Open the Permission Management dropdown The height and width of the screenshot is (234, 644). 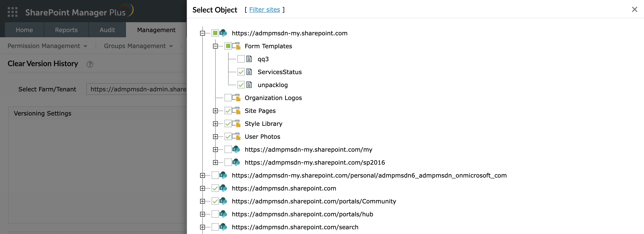(48, 46)
